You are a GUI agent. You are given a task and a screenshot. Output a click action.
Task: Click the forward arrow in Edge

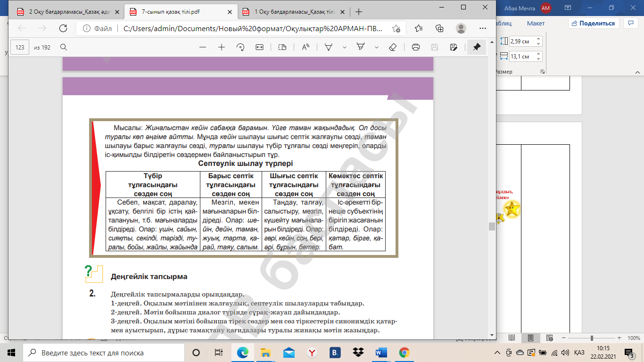[42, 28]
